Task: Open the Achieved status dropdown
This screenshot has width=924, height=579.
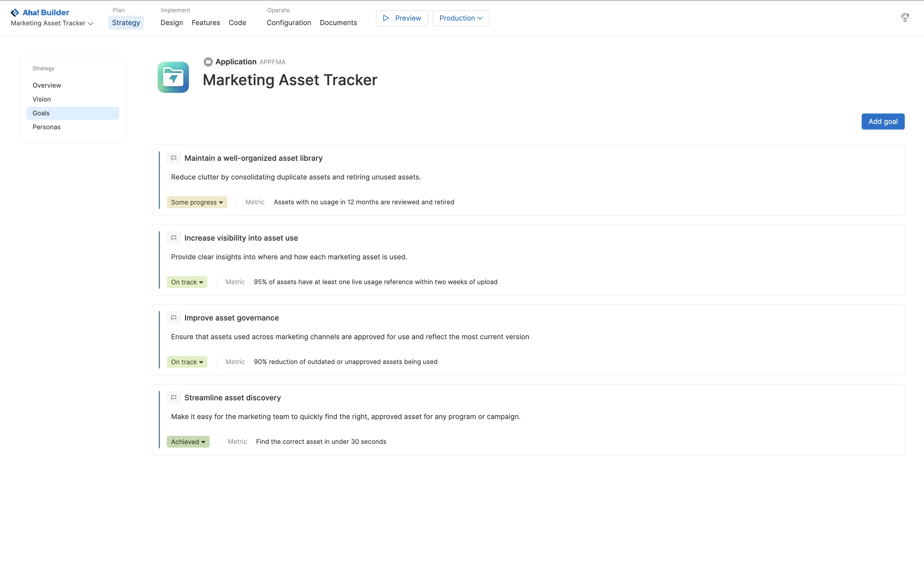Action: point(188,442)
